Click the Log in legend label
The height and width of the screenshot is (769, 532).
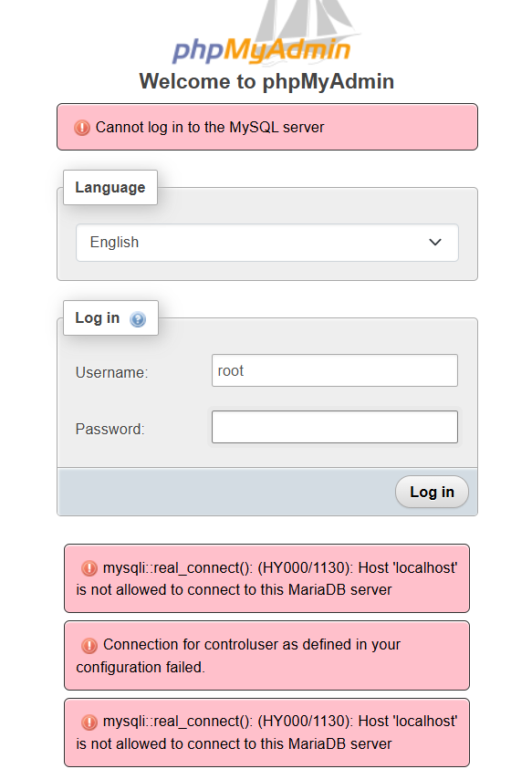pos(97,317)
